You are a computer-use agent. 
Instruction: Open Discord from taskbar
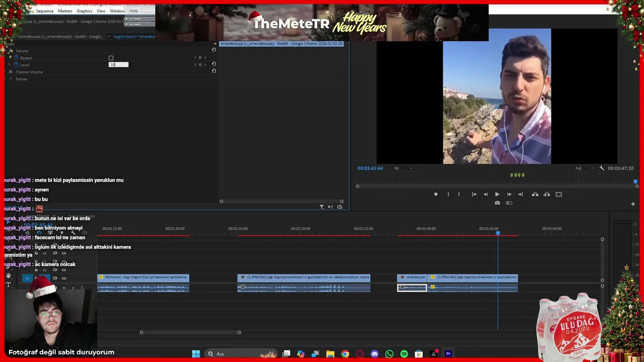point(374,354)
